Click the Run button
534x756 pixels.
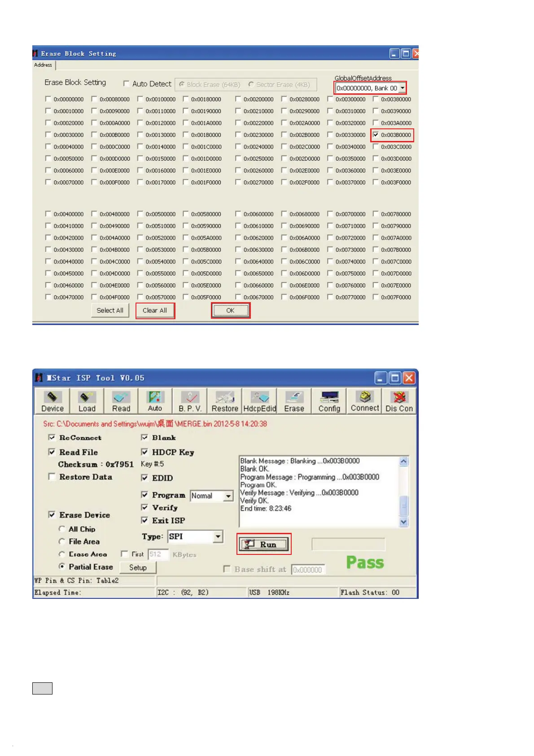pyautogui.click(x=264, y=545)
